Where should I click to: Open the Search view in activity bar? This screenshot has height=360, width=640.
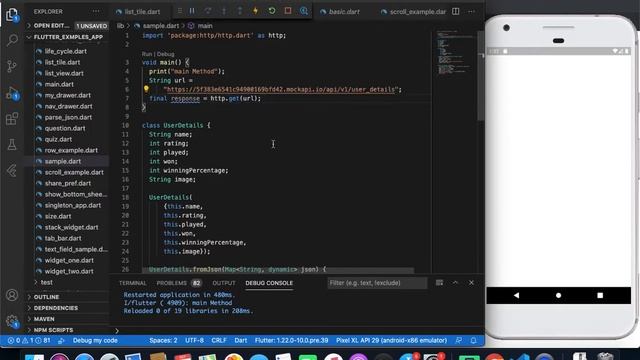pos(12,40)
